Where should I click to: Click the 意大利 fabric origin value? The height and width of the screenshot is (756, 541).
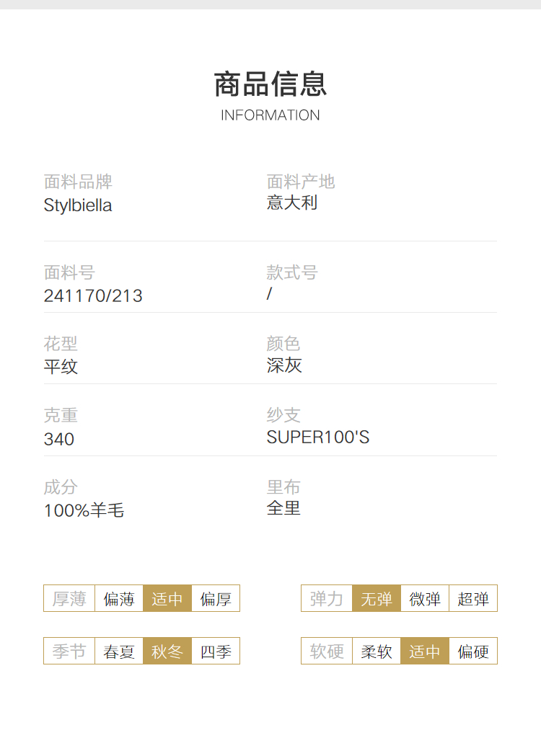pyautogui.click(x=292, y=203)
